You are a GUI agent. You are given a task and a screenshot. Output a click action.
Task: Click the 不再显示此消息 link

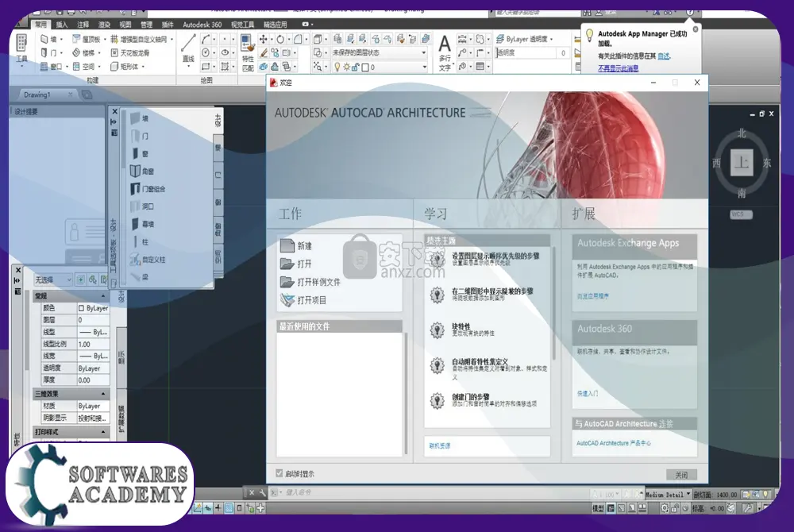619,67
